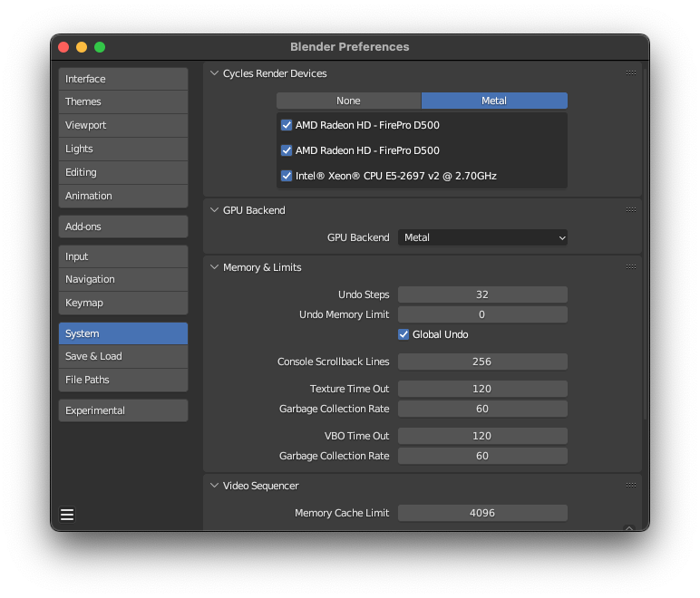Grab the Cycles Render Devices panel drag handle
Viewport: 700px width, 598px height.
click(x=630, y=73)
